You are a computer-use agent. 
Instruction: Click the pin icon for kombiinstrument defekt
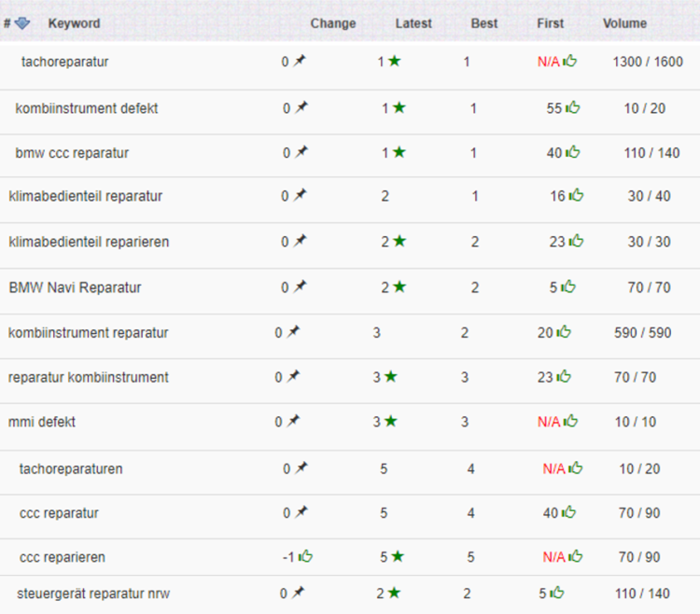301,107
